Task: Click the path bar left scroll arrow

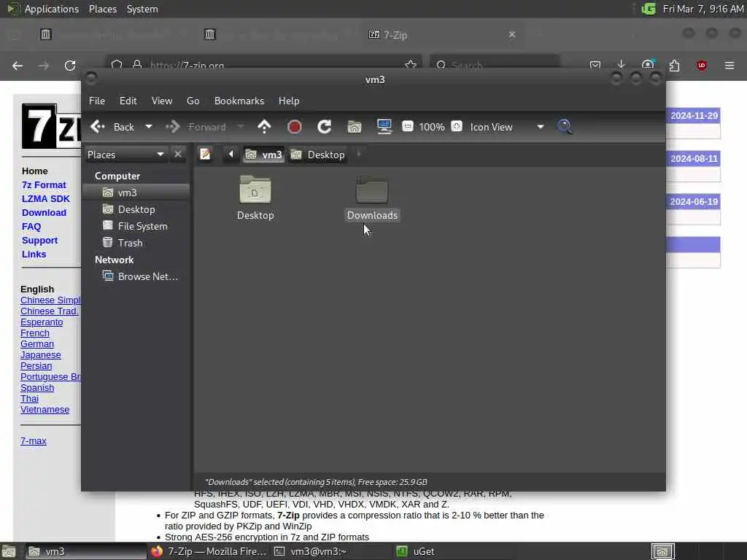Action: click(x=231, y=155)
